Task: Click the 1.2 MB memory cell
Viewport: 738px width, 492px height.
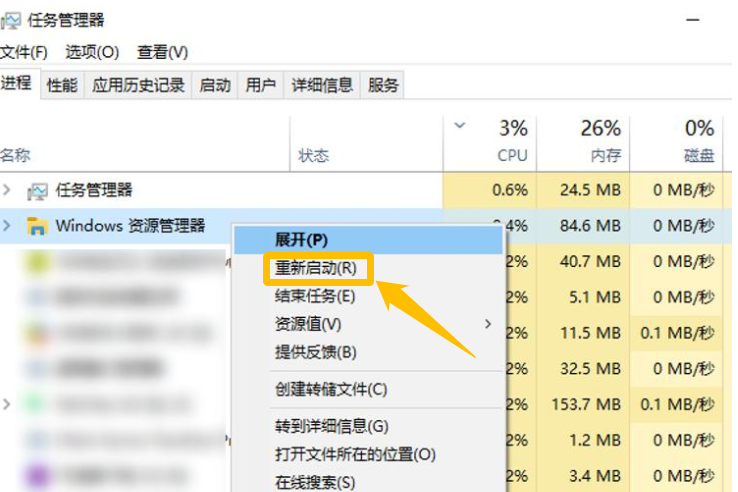Action: pos(583,440)
